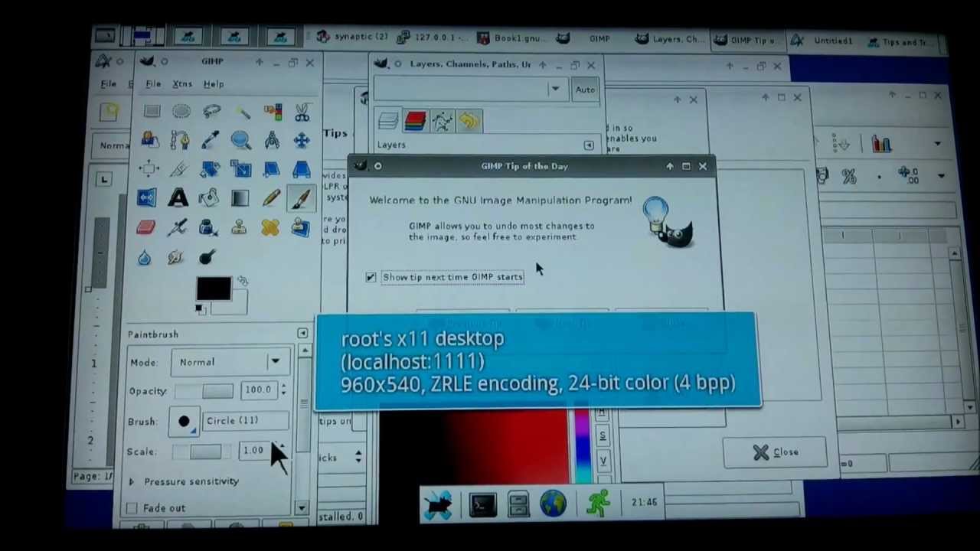This screenshot has width=980, height=551.
Task: Select the Scale tool
Action: pos(240,168)
